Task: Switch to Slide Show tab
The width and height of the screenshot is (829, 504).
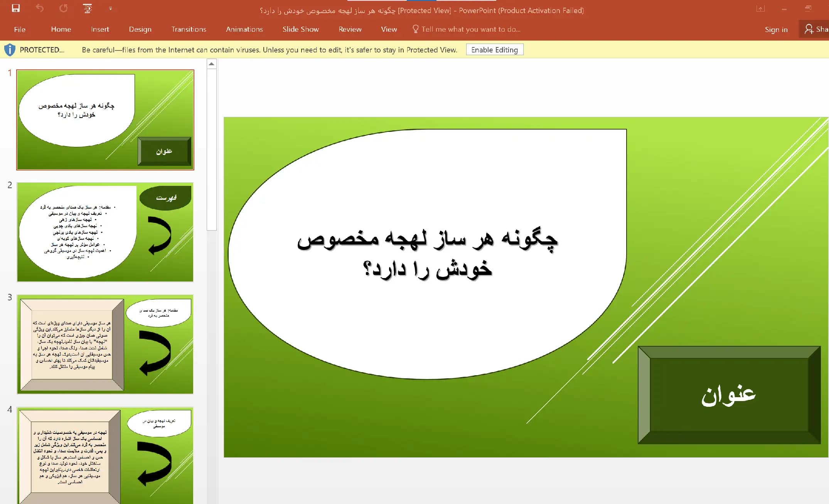Action: (x=300, y=29)
